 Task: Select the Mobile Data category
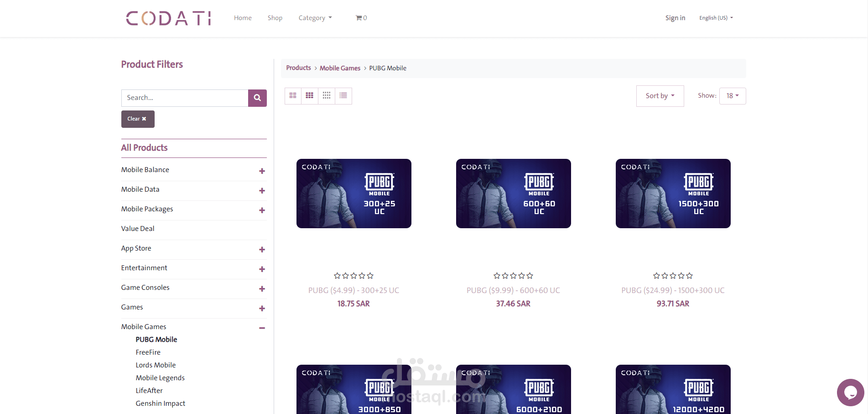140,189
